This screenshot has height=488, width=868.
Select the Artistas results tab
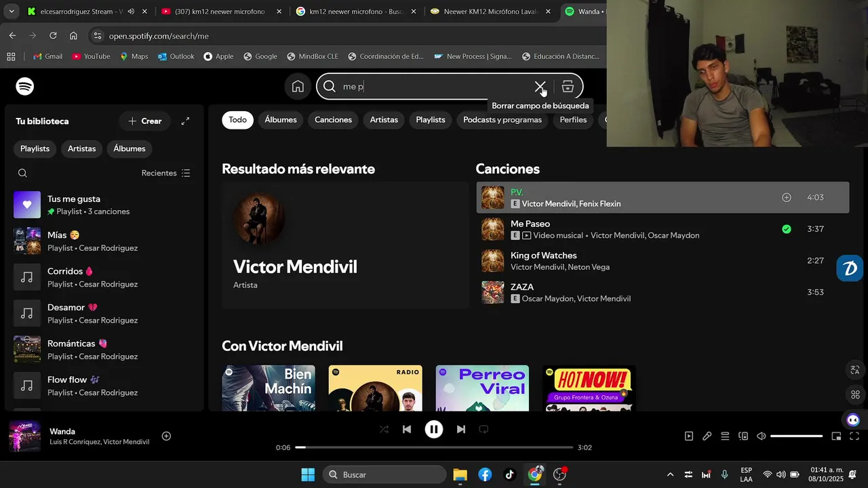pos(384,120)
